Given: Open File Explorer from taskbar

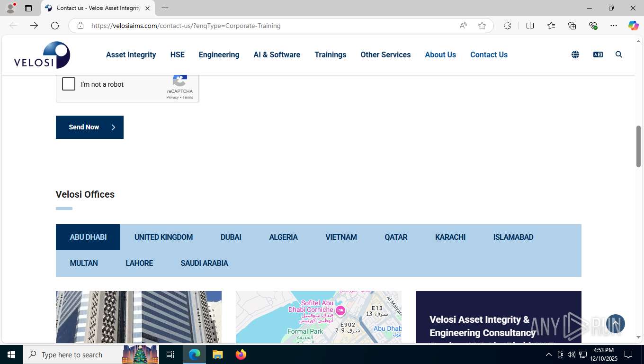Looking at the screenshot, I should click(x=217, y=355).
